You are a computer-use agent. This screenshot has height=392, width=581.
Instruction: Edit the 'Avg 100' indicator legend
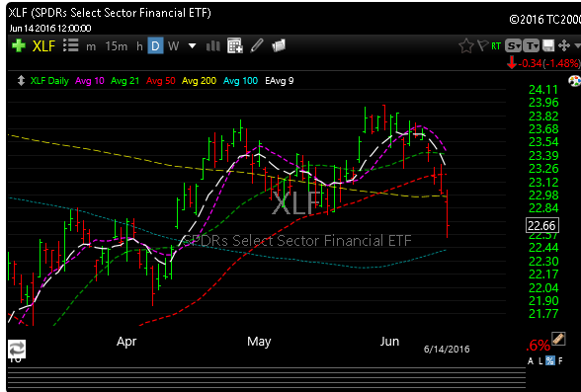[240, 81]
